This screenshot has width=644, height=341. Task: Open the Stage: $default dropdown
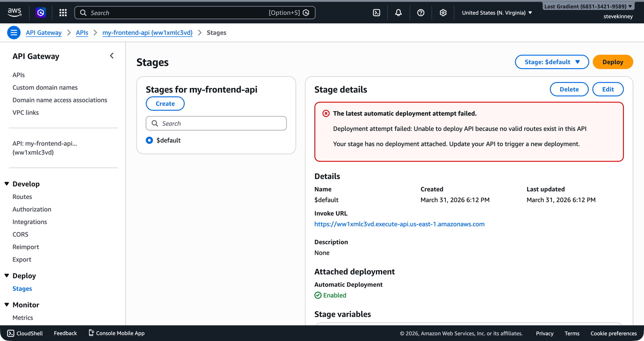coord(552,62)
